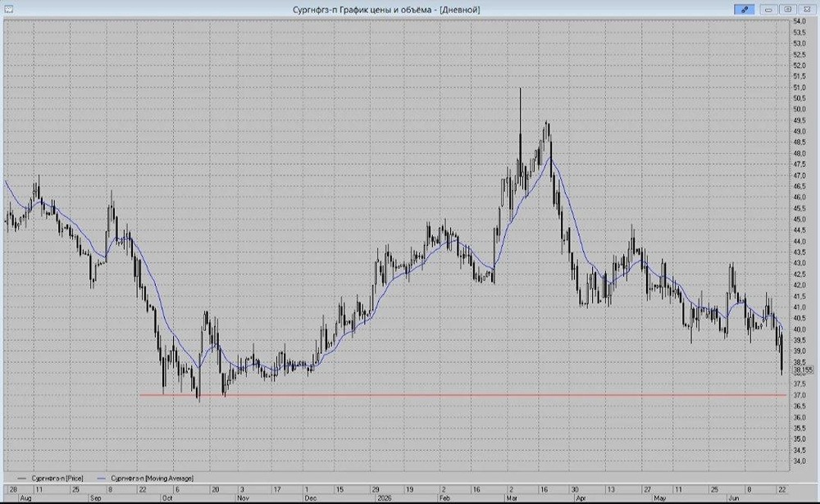Minimize the chart window

[769, 9]
